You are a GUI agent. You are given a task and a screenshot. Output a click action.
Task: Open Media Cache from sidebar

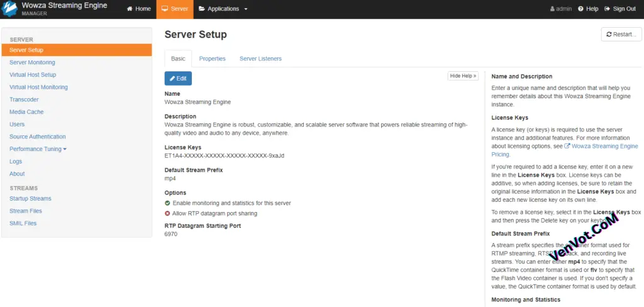26,112
